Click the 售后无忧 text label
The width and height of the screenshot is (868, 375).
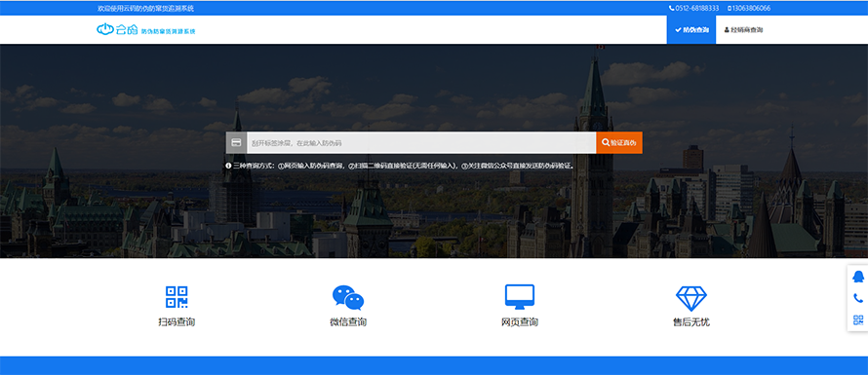pyautogui.click(x=690, y=322)
